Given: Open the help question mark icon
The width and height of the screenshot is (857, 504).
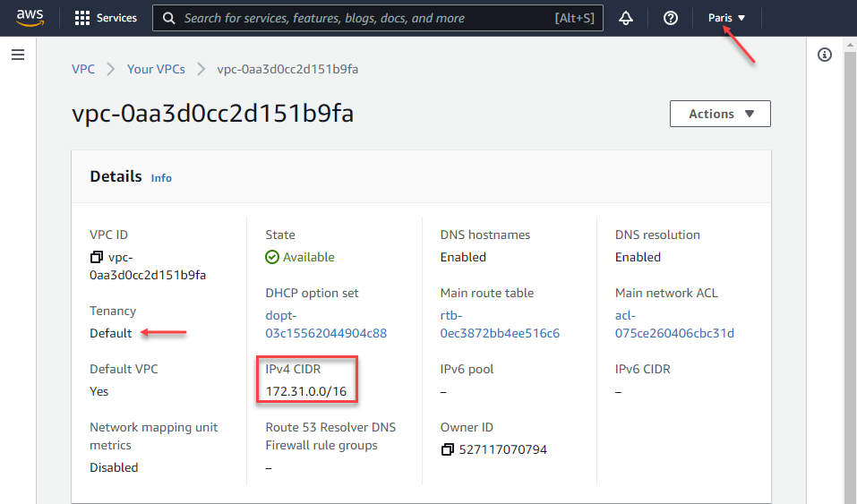Looking at the screenshot, I should pos(671,18).
